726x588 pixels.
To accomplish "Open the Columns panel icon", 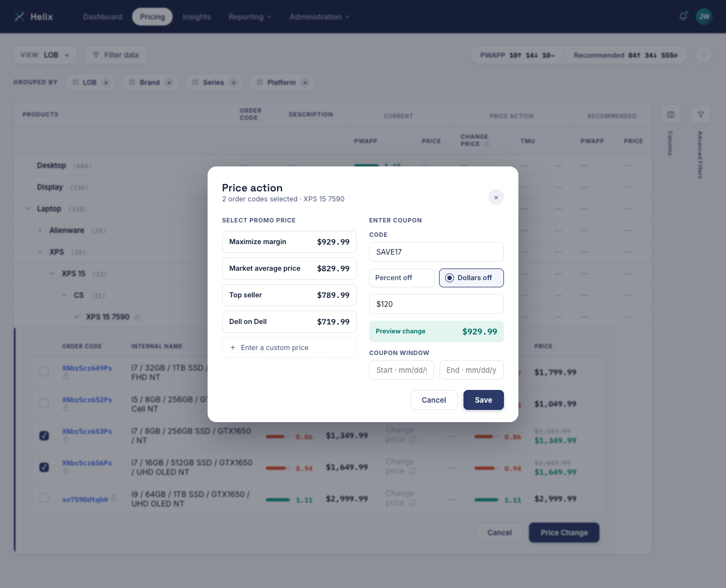I will pos(670,114).
